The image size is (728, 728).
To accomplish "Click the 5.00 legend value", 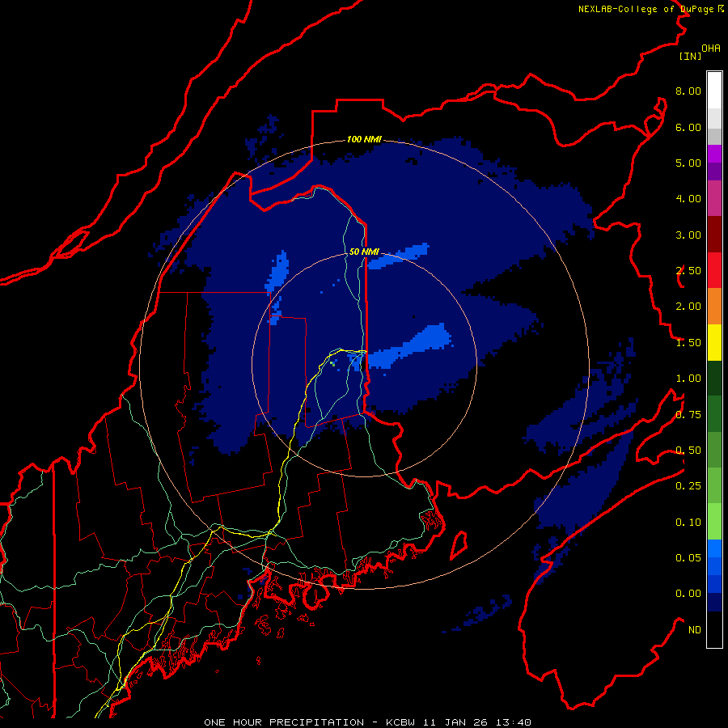I will coord(688,163).
